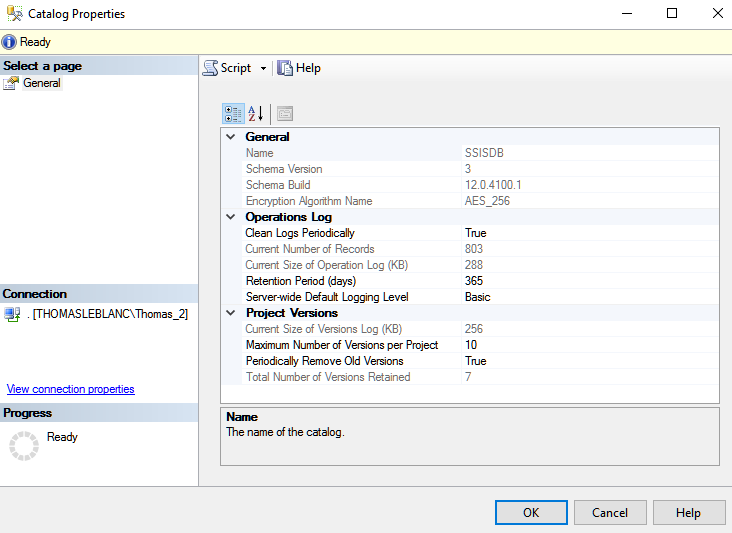Viewport: 732px width, 533px height.
Task: Click the Script toolbar icon
Action: [x=211, y=68]
